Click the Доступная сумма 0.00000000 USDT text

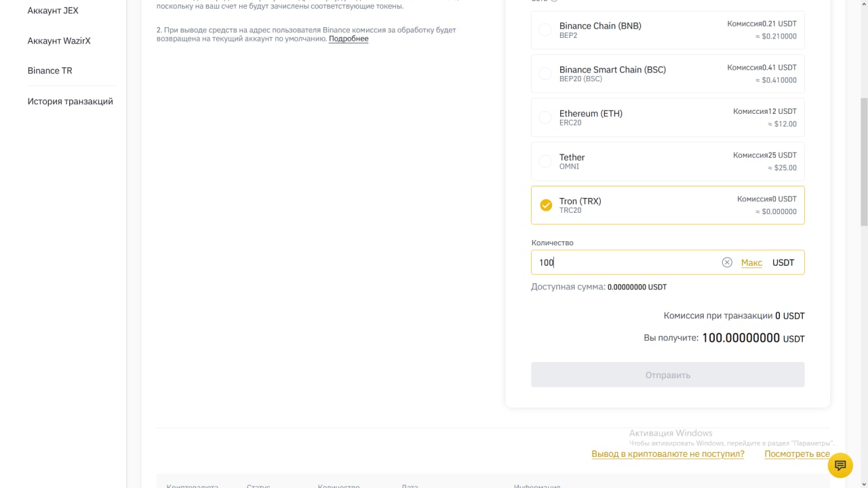(x=599, y=287)
